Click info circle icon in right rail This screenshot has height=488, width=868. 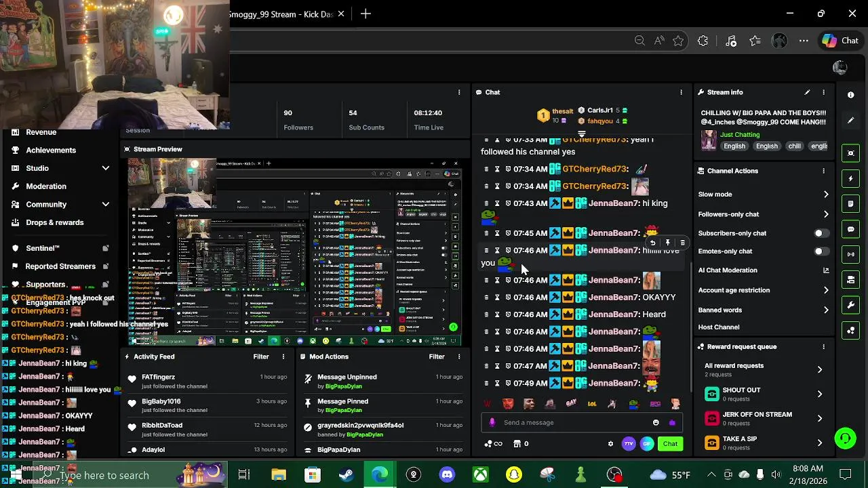(851, 95)
